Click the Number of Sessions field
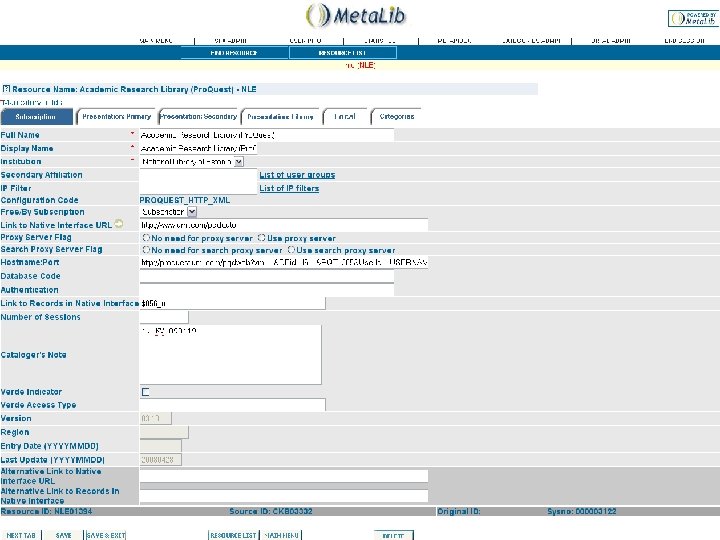The image size is (720, 540). [164, 317]
